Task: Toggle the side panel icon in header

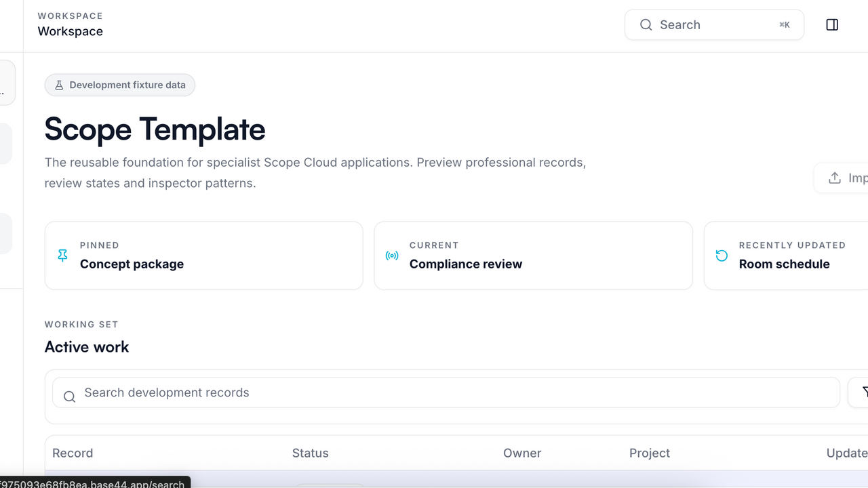Action: coord(832,25)
